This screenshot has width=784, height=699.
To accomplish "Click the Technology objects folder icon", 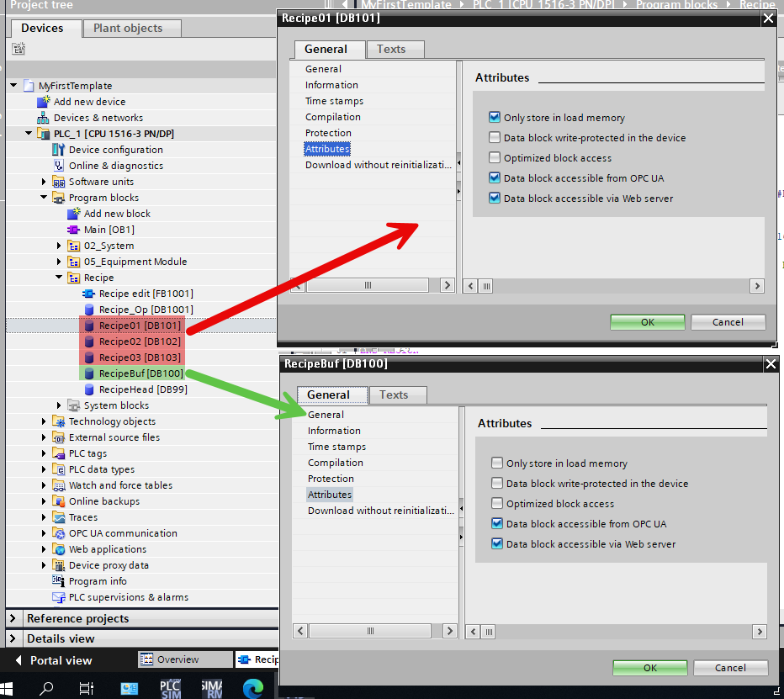I will [x=59, y=421].
